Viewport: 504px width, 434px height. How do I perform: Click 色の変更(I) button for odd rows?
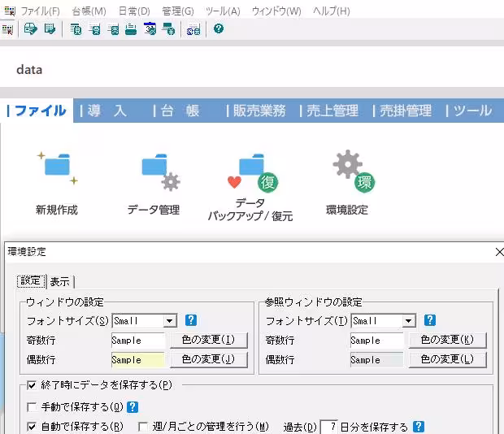click(x=209, y=340)
